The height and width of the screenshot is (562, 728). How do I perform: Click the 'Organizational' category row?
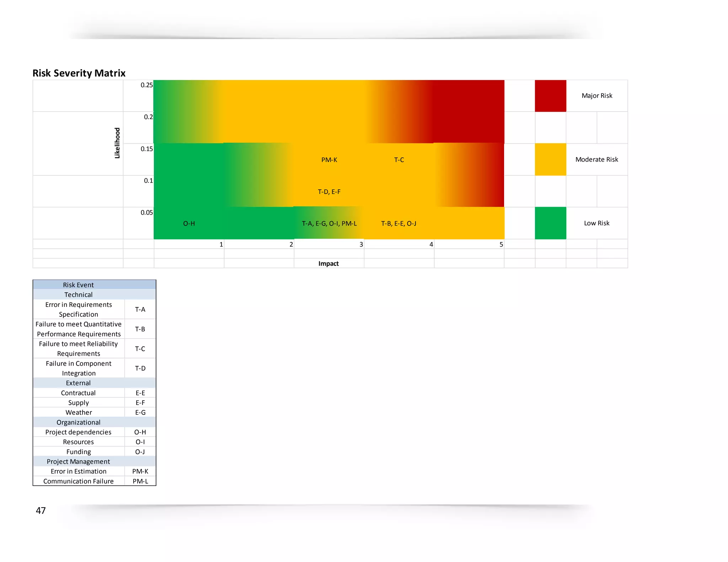click(95, 422)
